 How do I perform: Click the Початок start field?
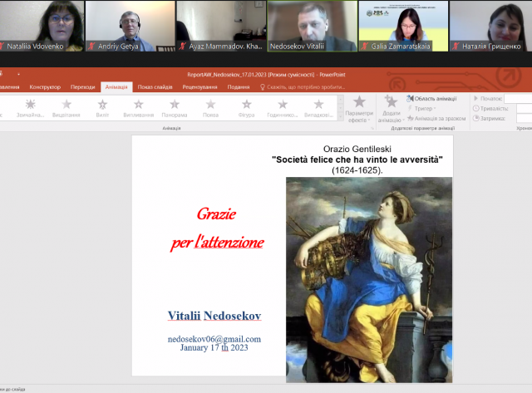coord(518,99)
